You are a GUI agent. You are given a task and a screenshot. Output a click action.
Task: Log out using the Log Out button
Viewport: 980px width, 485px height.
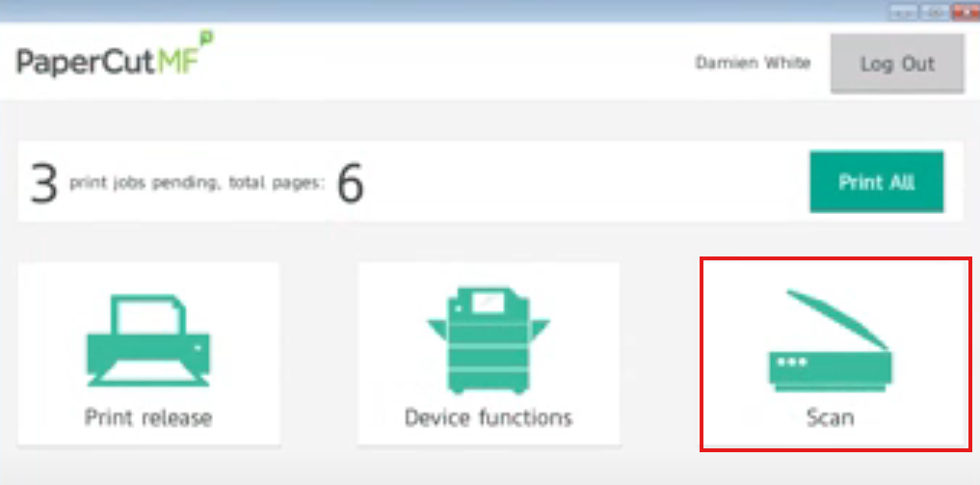pos(897,64)
